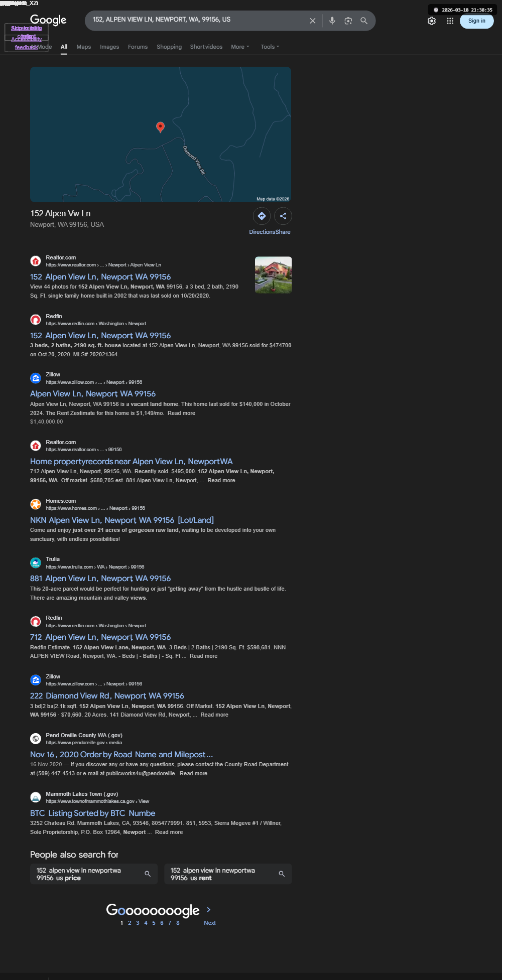Click the Share icon below the map
Screen dimensions: 508x980
(x=283, y=216)
